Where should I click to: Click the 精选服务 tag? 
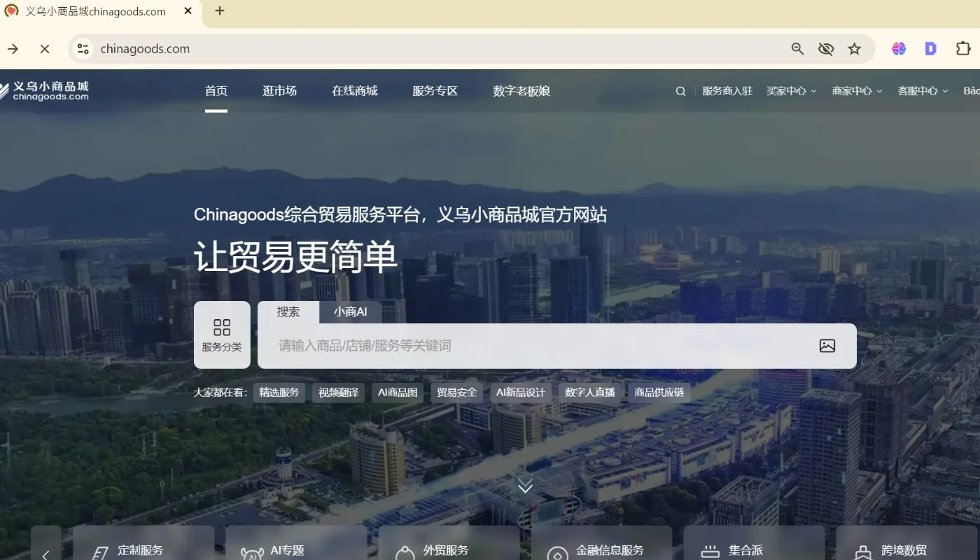tap(279, 393)
